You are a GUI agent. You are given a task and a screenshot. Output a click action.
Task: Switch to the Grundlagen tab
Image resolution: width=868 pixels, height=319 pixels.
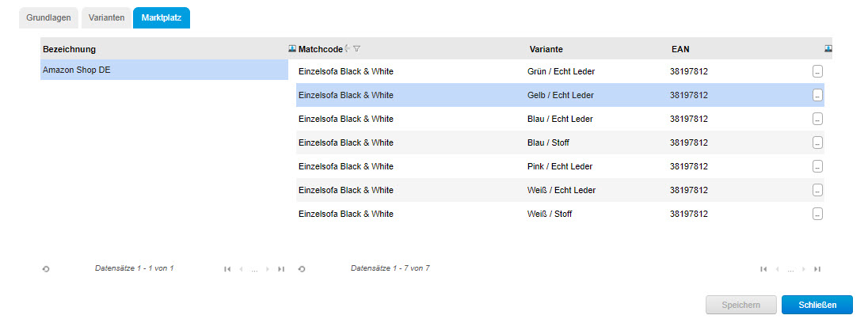click(x=48, y=17)
